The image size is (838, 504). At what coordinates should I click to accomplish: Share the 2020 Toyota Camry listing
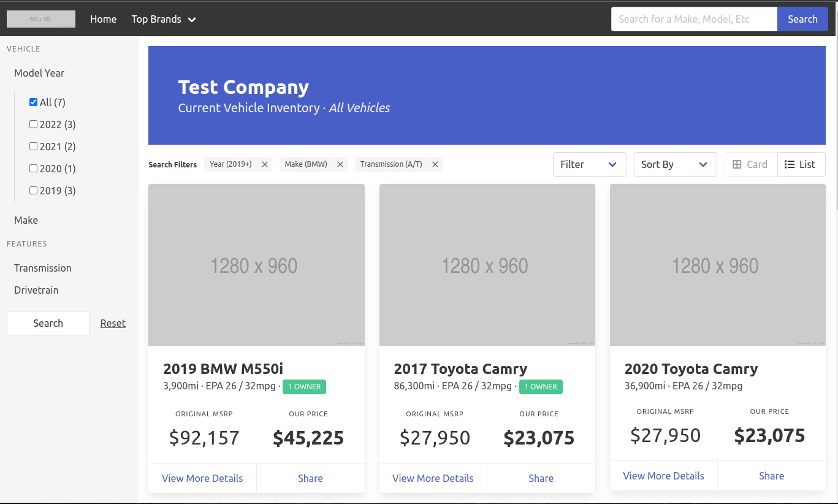772,476
